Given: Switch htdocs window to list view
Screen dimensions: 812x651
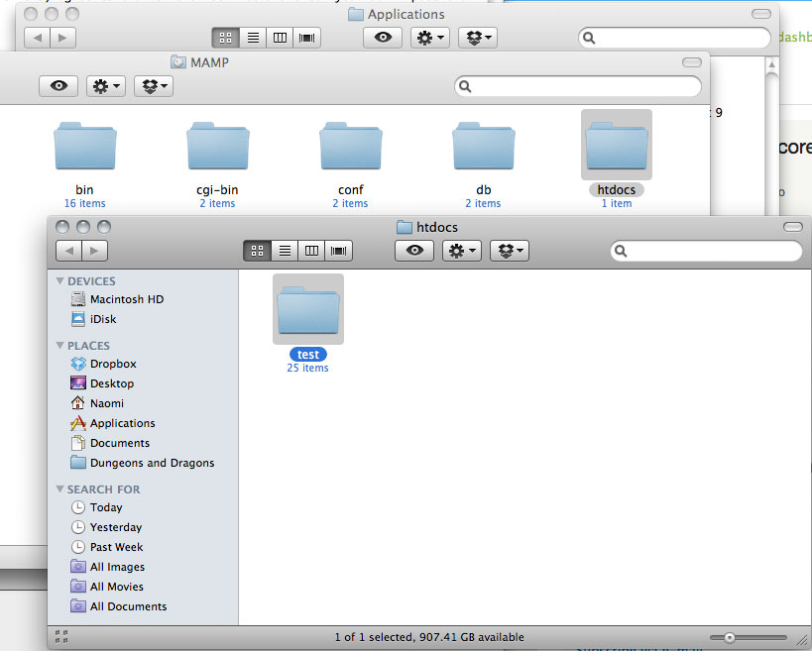Looking at the screenshot, I should 285,251.
